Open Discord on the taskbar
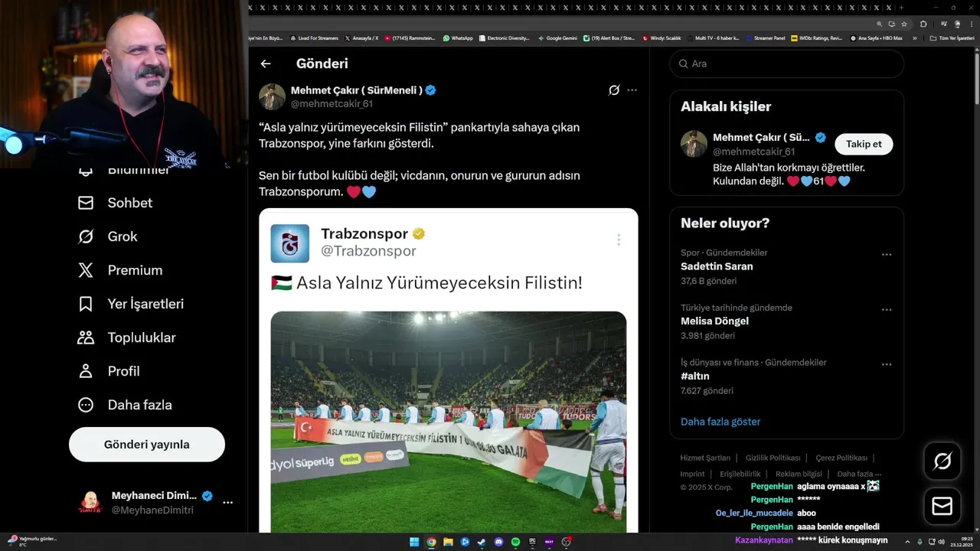 point(498,542)
